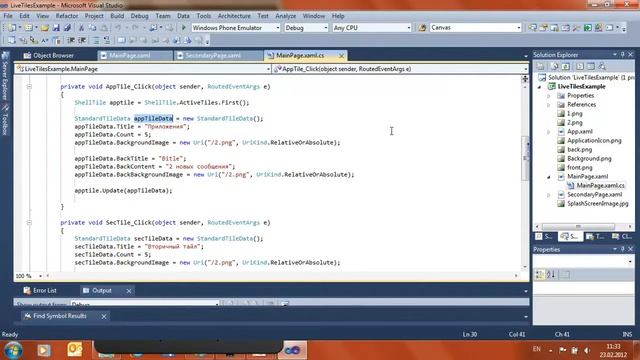The image size is (640, 360).
Task: Select the Output window tab
Action: click(x=102, y=291)
